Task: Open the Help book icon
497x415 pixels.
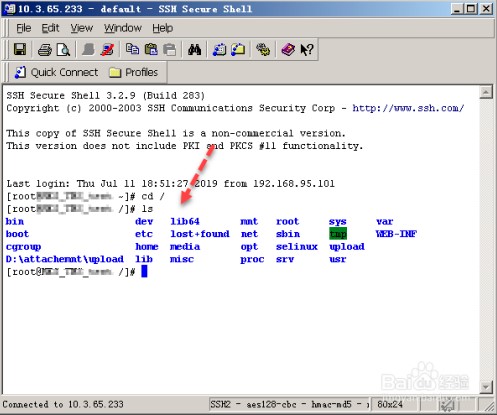Action: [288, 50]
